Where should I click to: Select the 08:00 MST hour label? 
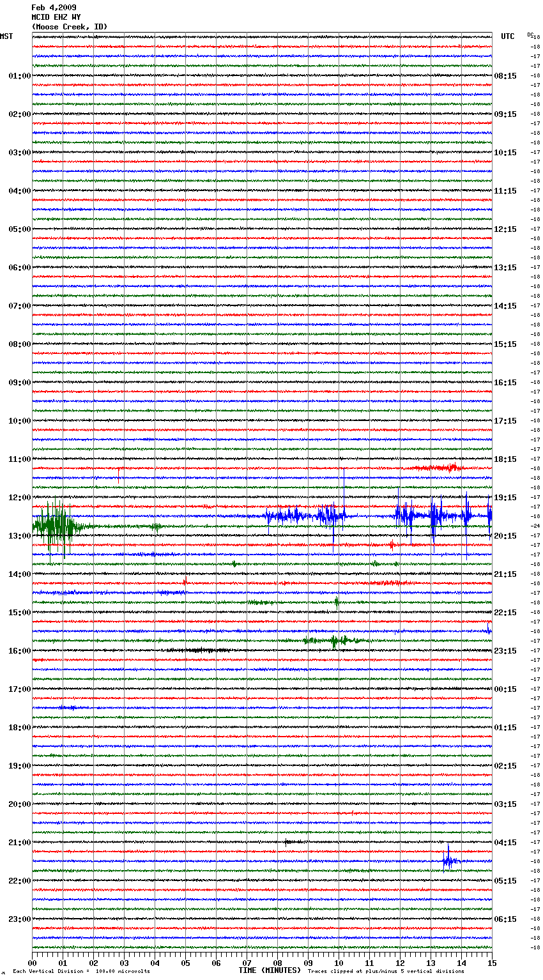[x=19, y=344]
